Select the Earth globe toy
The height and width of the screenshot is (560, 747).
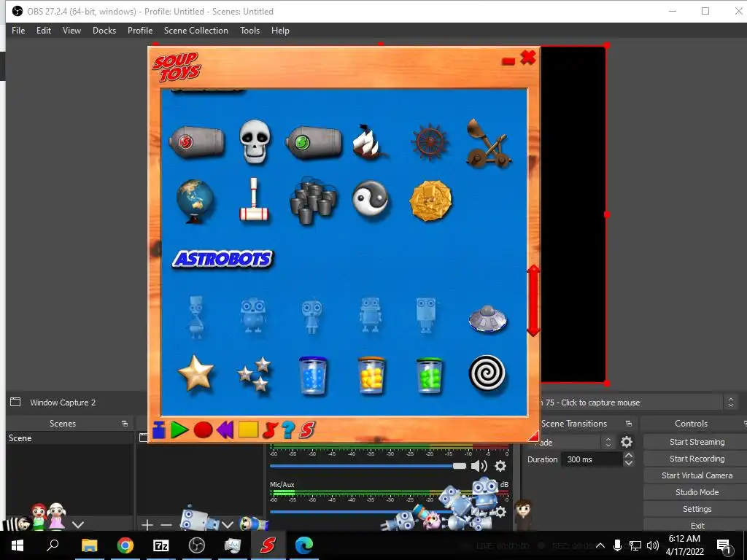196,201
